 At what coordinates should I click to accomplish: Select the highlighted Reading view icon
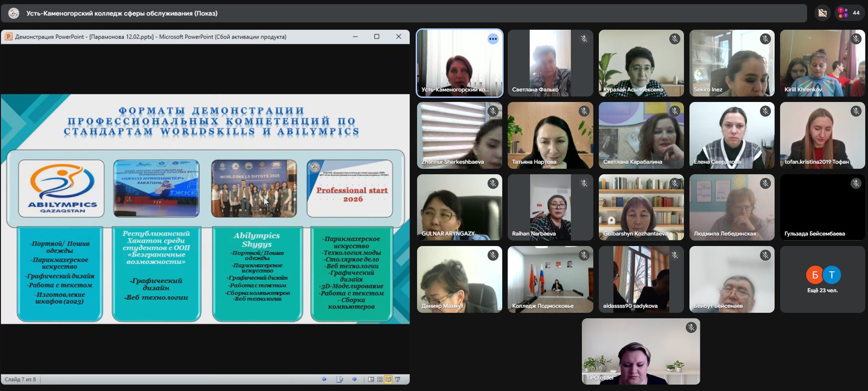tap(388, 379)
